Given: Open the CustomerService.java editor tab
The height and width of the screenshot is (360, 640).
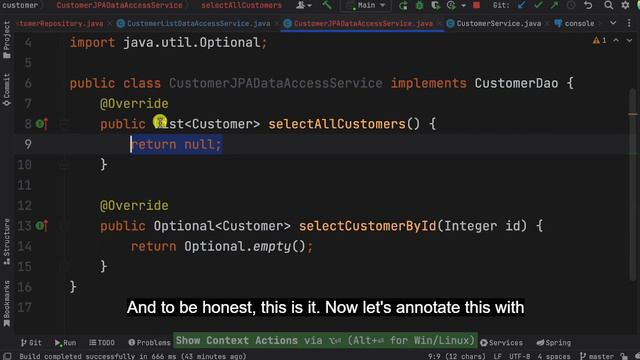Looking at the screenshot, I should pyautogui.click(x=494, y=24).
